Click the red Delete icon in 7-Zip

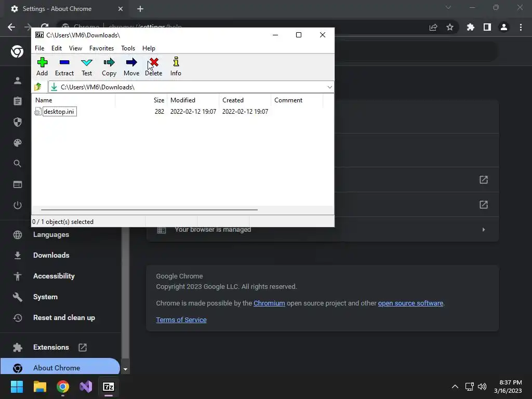pos(154,67)
